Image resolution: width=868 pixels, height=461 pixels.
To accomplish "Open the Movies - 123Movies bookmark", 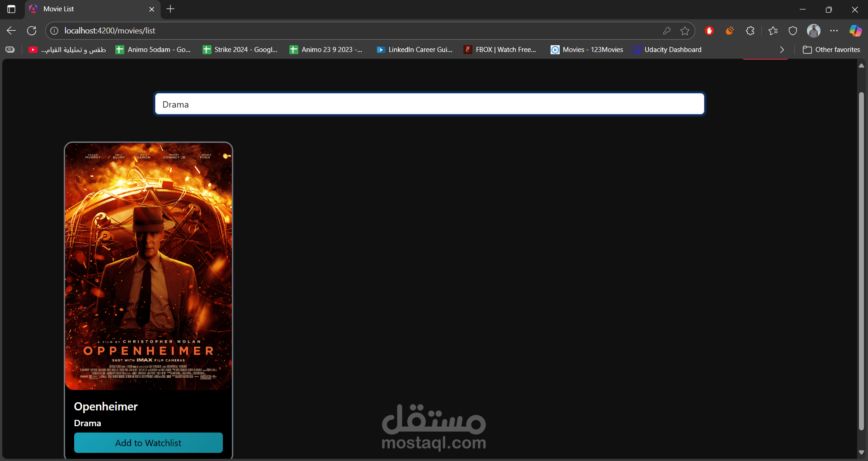I will pyautogui.click(x=587, y=50).
